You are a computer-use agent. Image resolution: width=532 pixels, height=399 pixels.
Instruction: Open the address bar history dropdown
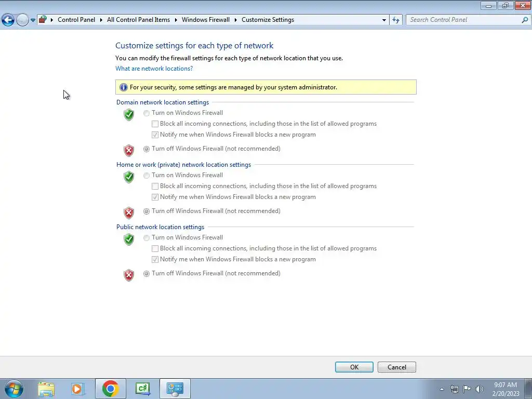pyautogui.click(x=384, y=20)
